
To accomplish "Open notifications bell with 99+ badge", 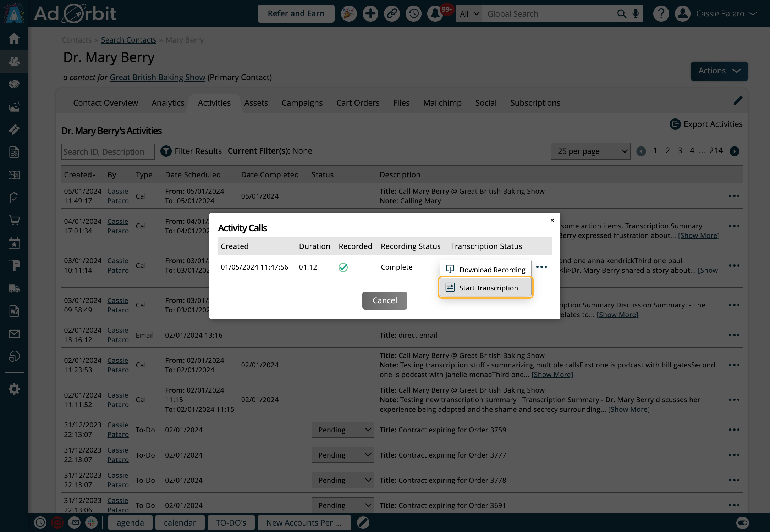I will pyautogui.click(x=436, y=13).
